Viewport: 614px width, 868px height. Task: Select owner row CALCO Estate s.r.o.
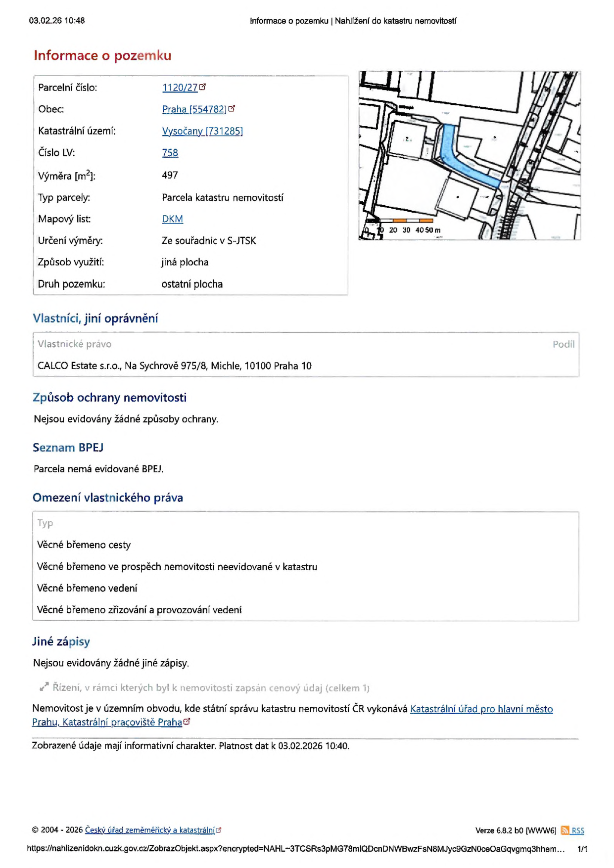click(306, 366)
